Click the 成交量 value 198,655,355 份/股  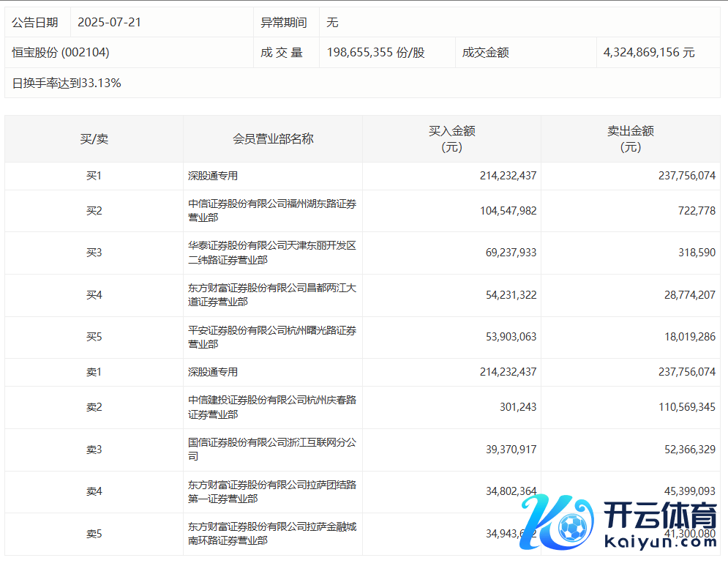[375, 53]
